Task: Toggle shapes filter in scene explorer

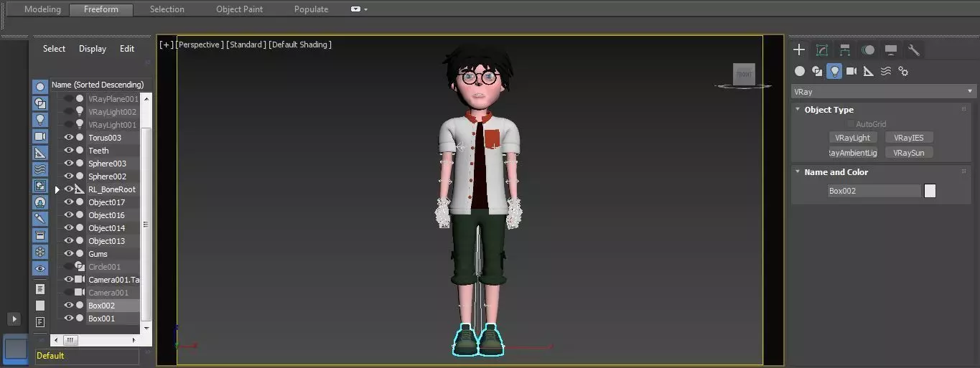Action: pyautogui.click(x=40, y=103)
